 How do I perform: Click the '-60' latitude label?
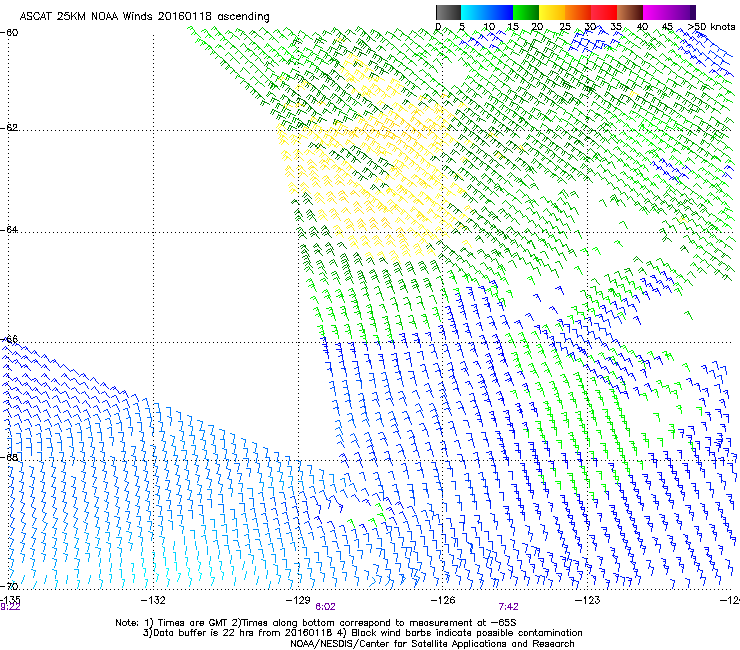click(x=9, y=33)
